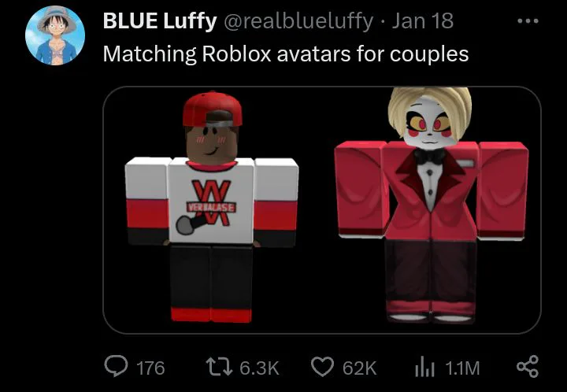Click the retweet arrows icon
The height and width of the screenshot is (392, 567).
219,366
